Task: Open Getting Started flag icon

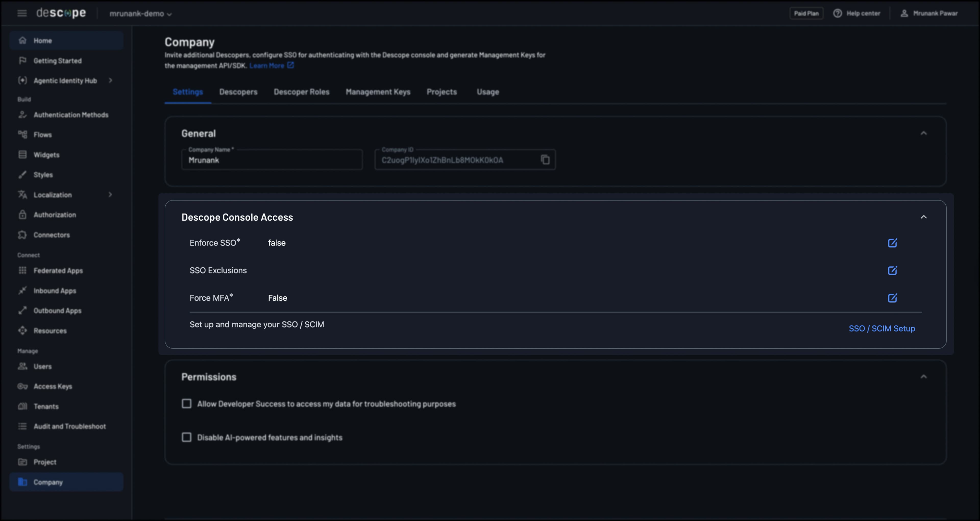Action: pos(22,61)
